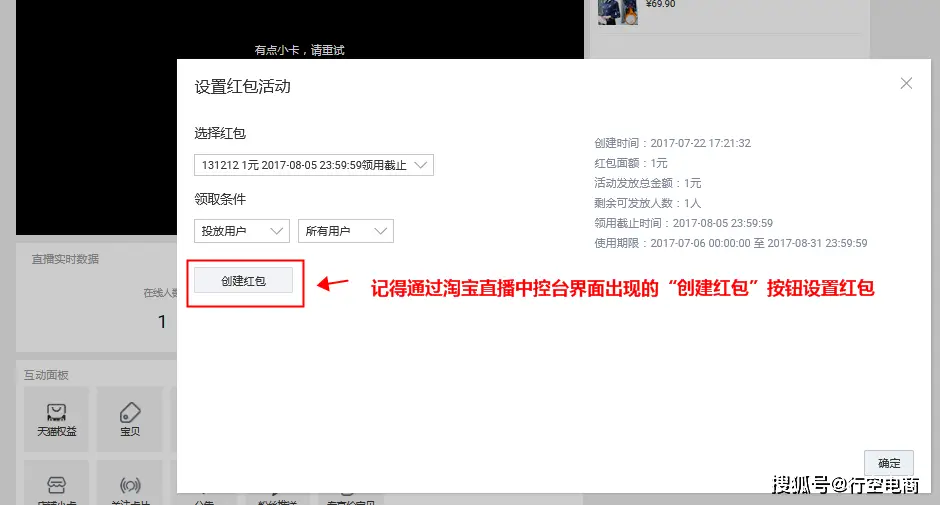Click the 红包面额：1元 text
The height and width of the screenshot is (505, 940).
pyautogui.click(x=630, y=163)
